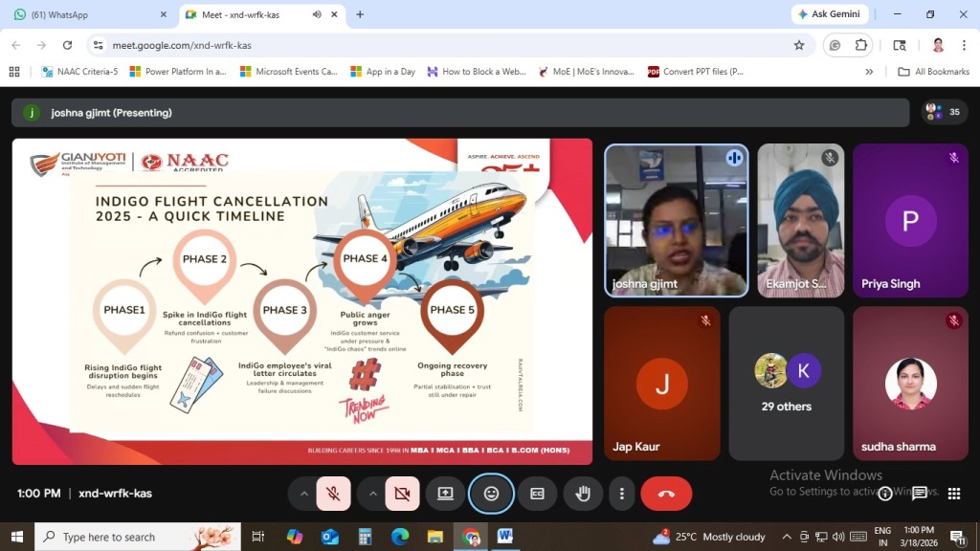Turn on the camera in Meet
Viewport: 980px width, 551px height.
402,494
